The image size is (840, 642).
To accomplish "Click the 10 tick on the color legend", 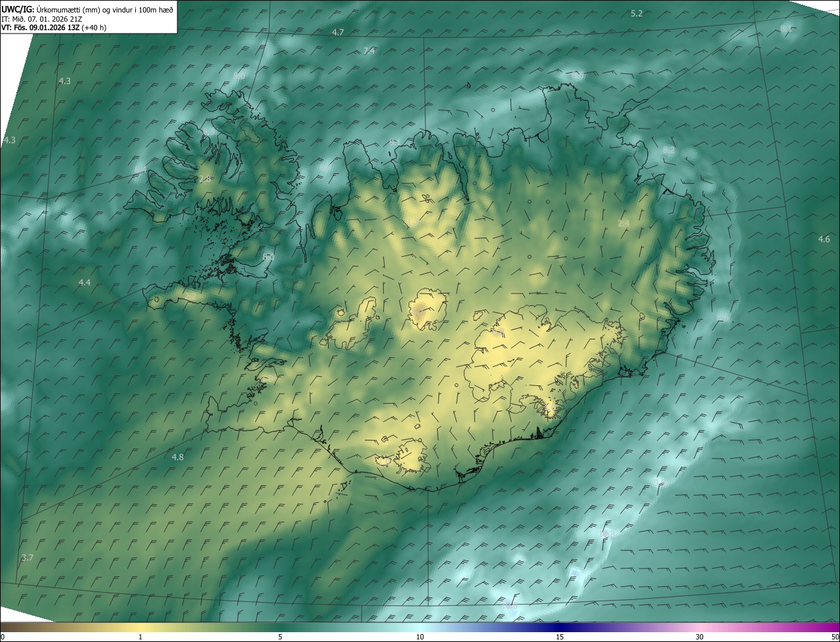I will (x=420, y=637).
